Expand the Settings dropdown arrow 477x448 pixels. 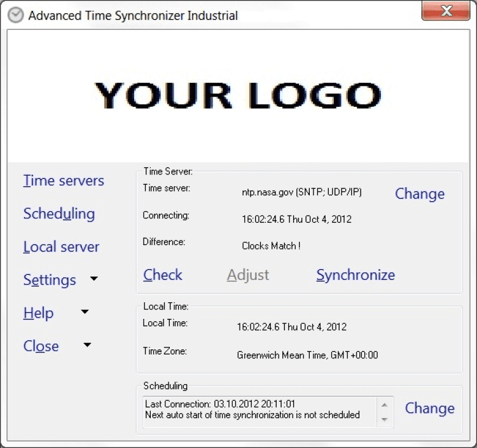[94, 279]
